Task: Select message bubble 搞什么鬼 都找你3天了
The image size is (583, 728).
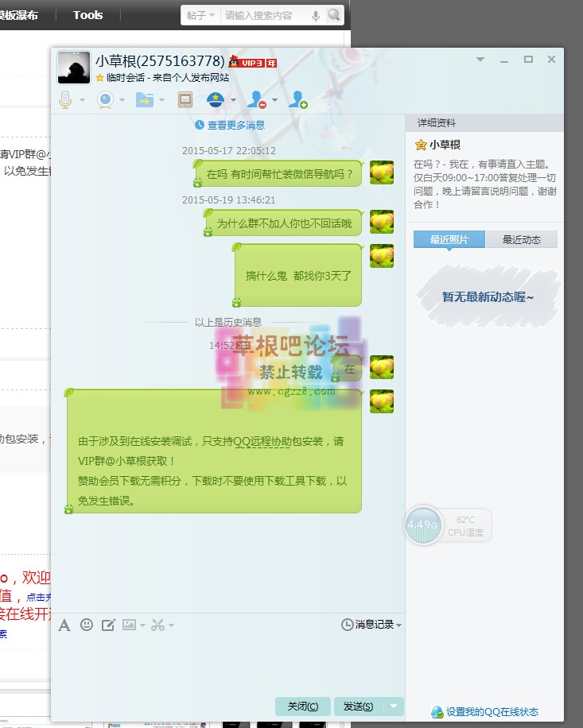Action: (x=297, y=275)
